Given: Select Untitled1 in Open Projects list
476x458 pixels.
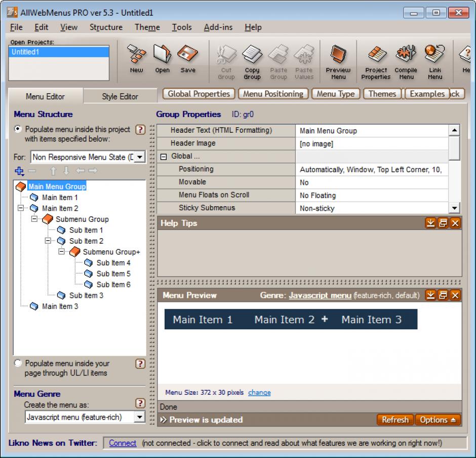Looking at the screenshot, I should click(x=59, y=52).
